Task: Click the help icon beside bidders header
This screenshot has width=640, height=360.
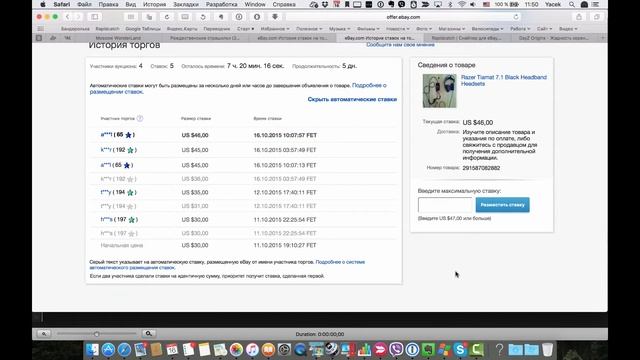Action: point(140,118)
